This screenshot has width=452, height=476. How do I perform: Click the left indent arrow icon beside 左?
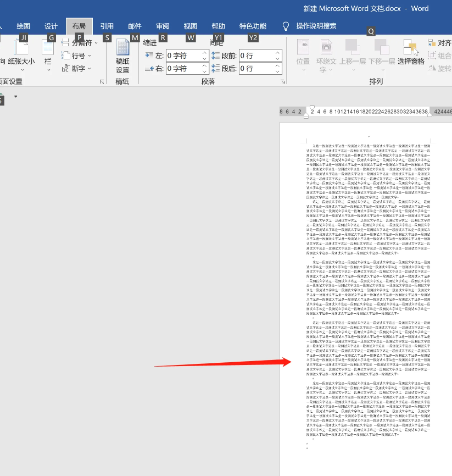[149, 56]
